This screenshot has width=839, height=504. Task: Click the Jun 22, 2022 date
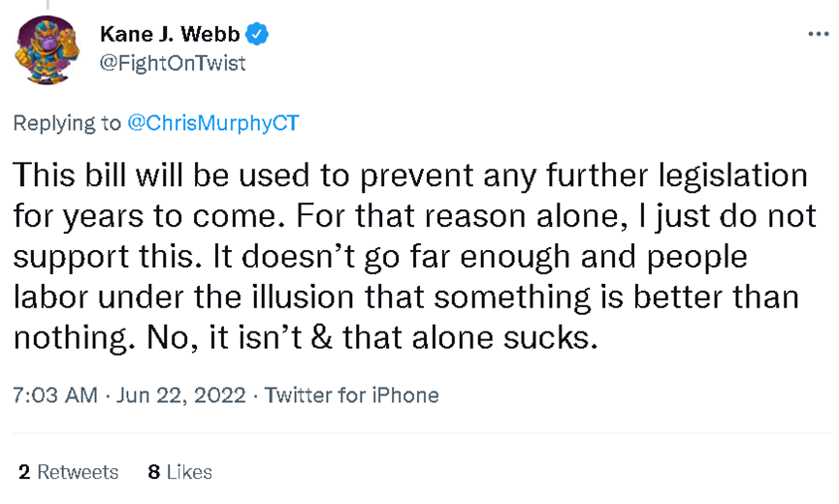[x=180, y=395]
